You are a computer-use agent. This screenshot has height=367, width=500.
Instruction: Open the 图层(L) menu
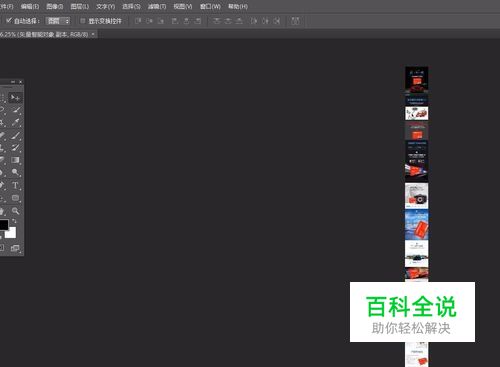pos(80,6)
